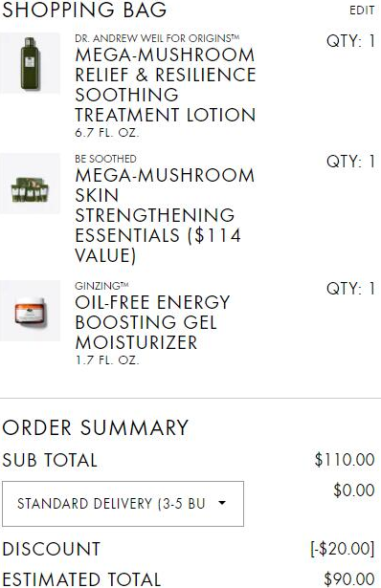Expand the Standard Delivery shipping dropdown
The image size is (381, 588).
[123, 504]
